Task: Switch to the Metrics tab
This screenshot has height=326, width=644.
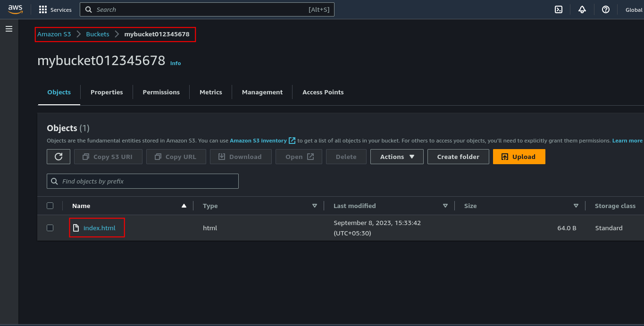Action: (x=211, y=92)
